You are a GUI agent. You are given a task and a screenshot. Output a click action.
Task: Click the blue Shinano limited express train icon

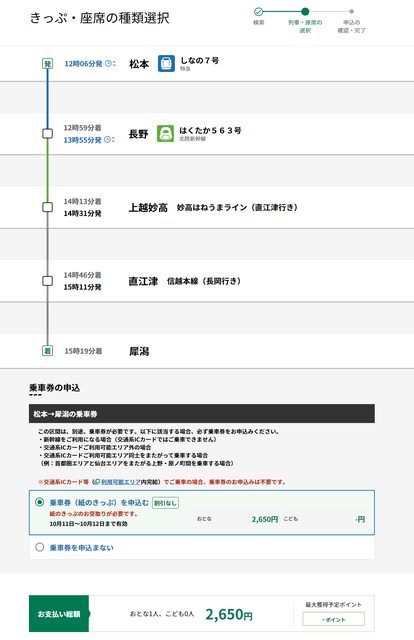click(166, 64)
